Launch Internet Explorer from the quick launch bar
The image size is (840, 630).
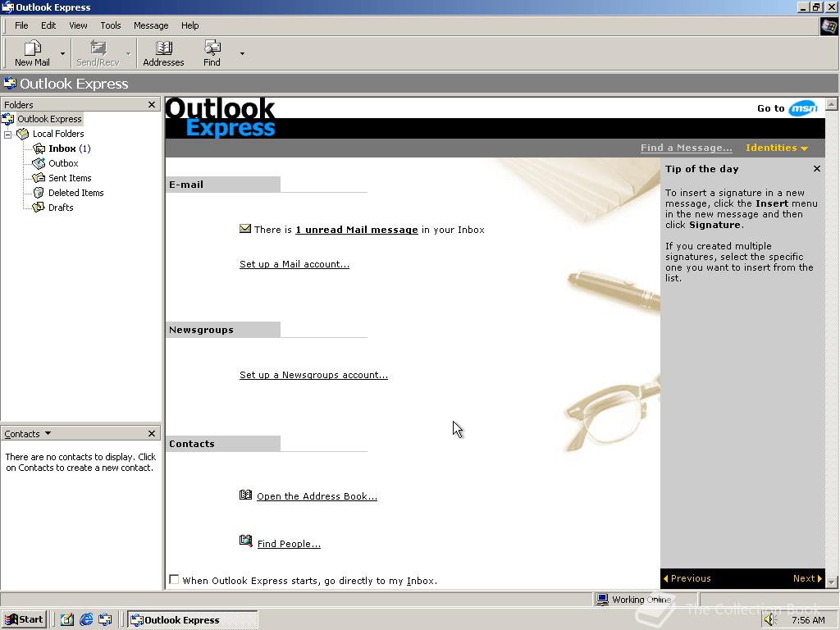pyautogui.click(x=85, y=619)
